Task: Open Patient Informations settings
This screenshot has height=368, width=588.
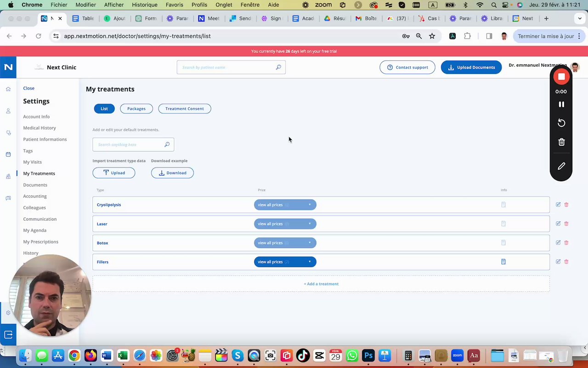Action: point(45,139)
